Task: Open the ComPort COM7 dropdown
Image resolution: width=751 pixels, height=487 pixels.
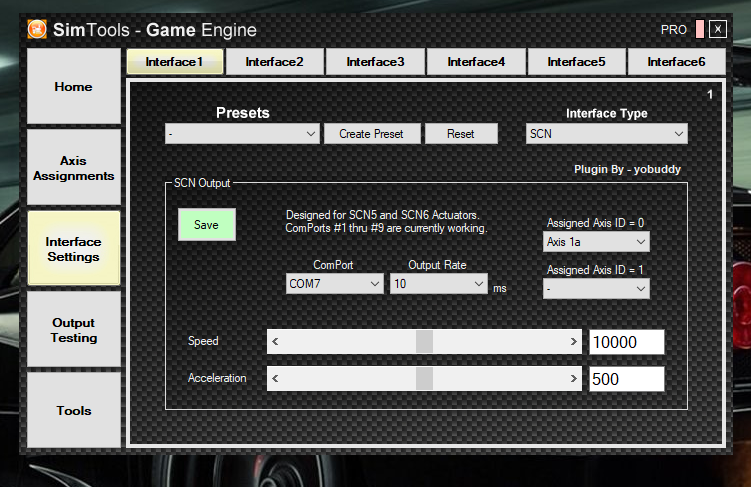Action: tap(334, 283)
